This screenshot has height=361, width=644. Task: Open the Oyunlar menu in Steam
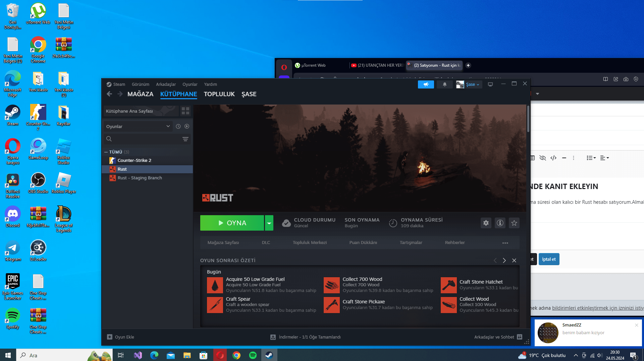coord(190,84)
